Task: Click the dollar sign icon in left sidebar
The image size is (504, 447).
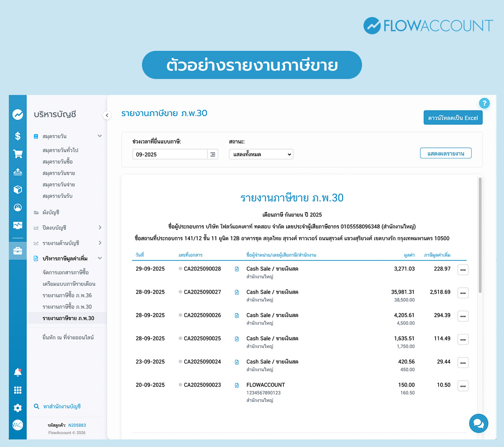Action: tap(18, 136)
